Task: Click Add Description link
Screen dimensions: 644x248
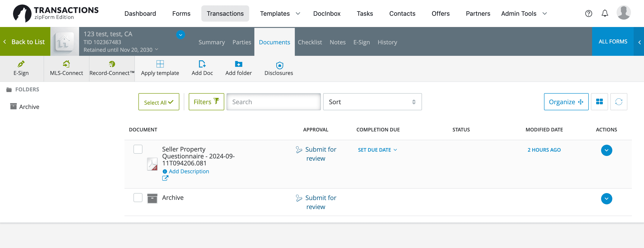Action: [x=189, y=171]
